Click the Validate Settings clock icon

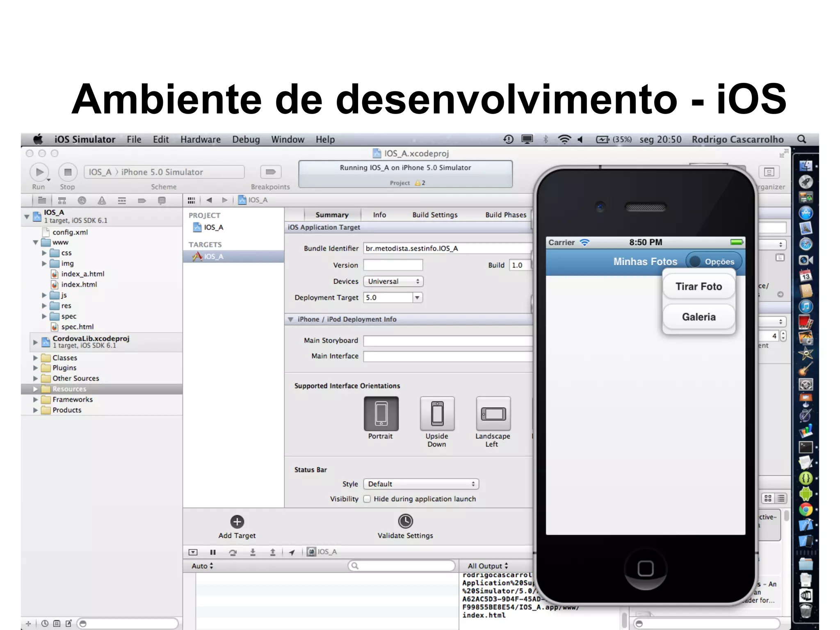pos(405,521)
